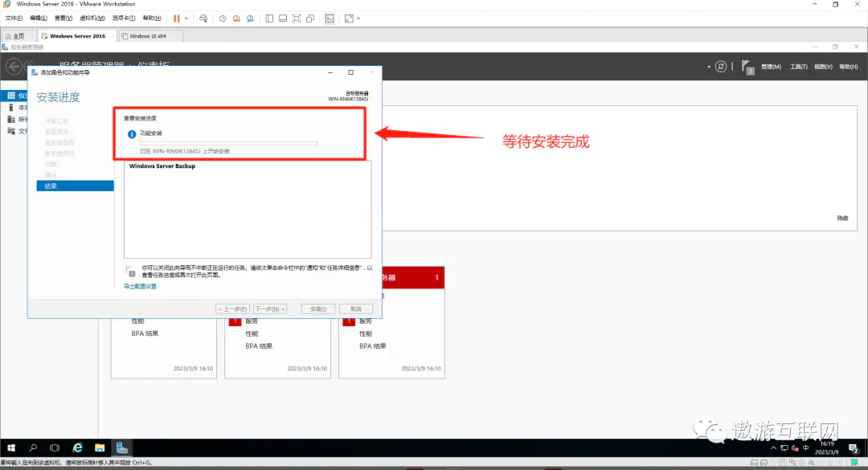Open Internet Explorer from the taskbar

[x=78, y=447]
